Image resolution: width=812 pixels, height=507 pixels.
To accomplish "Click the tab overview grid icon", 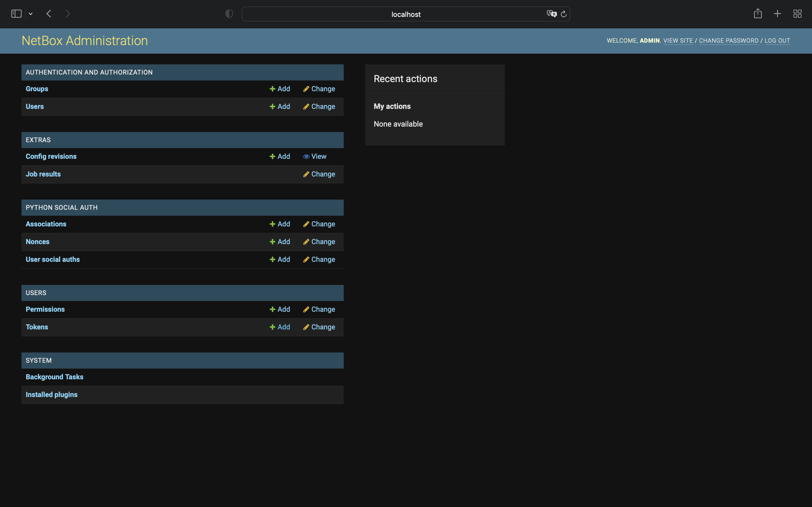I will click(x=797, y=13).
